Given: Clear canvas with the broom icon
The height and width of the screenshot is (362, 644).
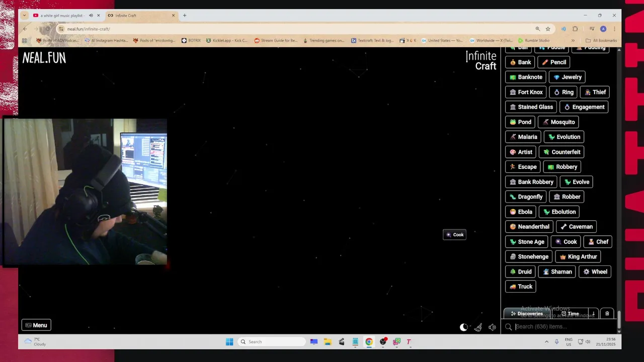Looking at the screenshot, I should [478, 327].
